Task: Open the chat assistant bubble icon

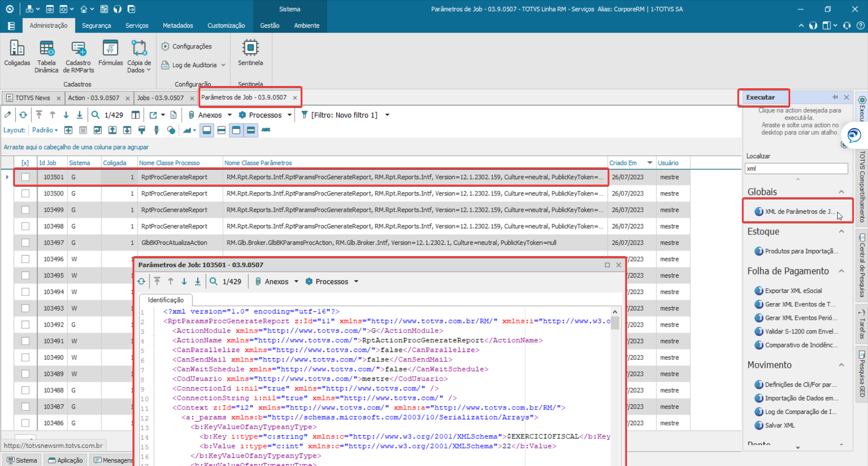Action: (854, 135)
